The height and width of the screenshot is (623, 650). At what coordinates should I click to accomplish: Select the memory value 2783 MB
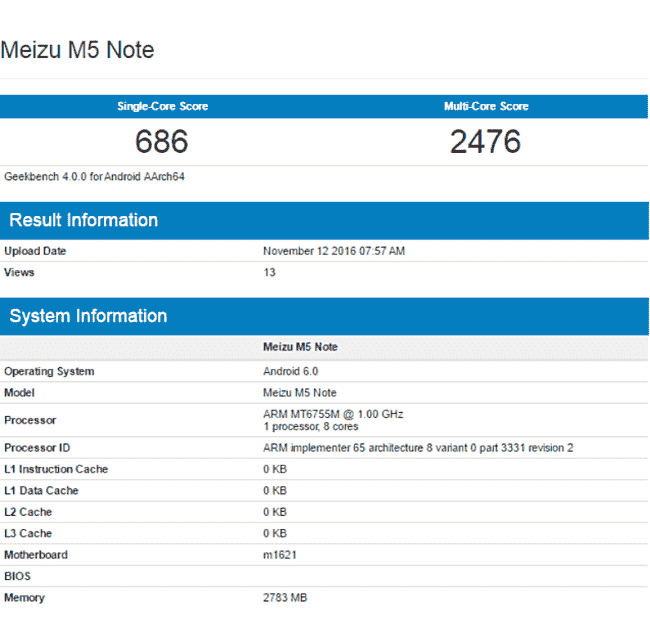[285, 598]
